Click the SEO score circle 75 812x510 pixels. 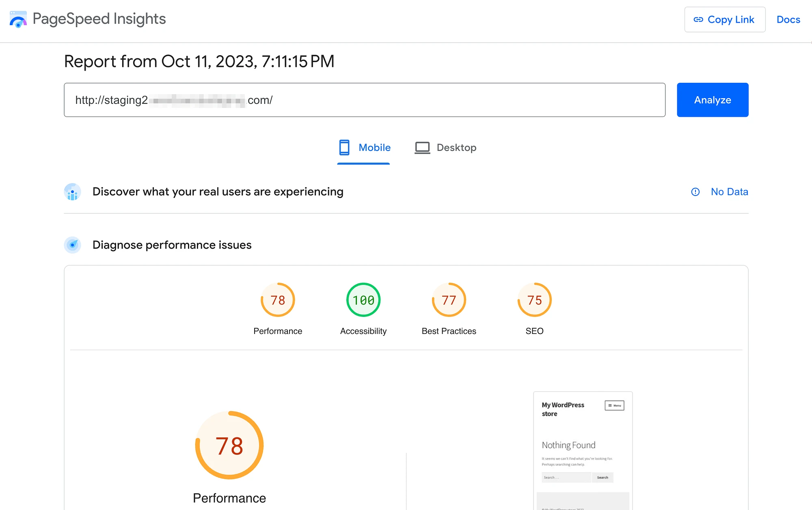tap(534, 300)
